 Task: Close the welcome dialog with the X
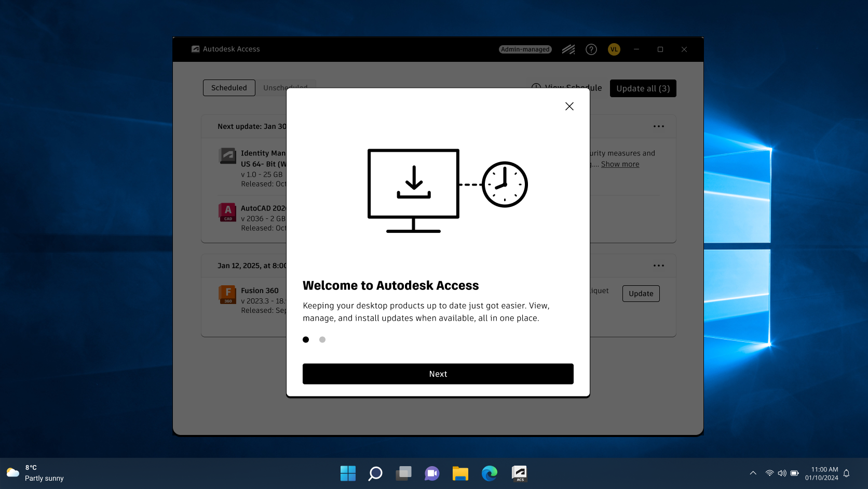[x=569, y=106]
